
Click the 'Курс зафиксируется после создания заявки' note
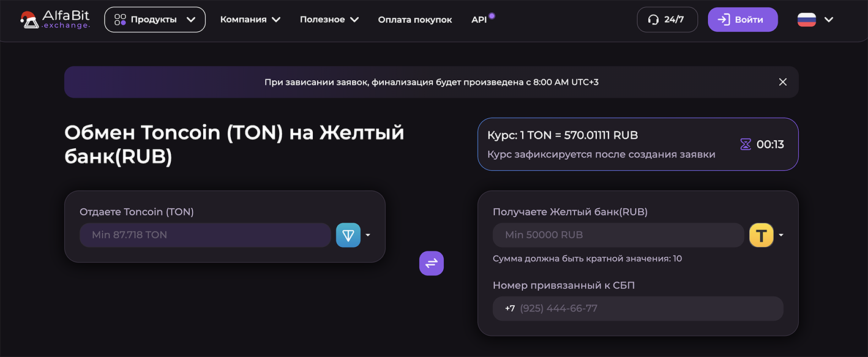point(601,154)
